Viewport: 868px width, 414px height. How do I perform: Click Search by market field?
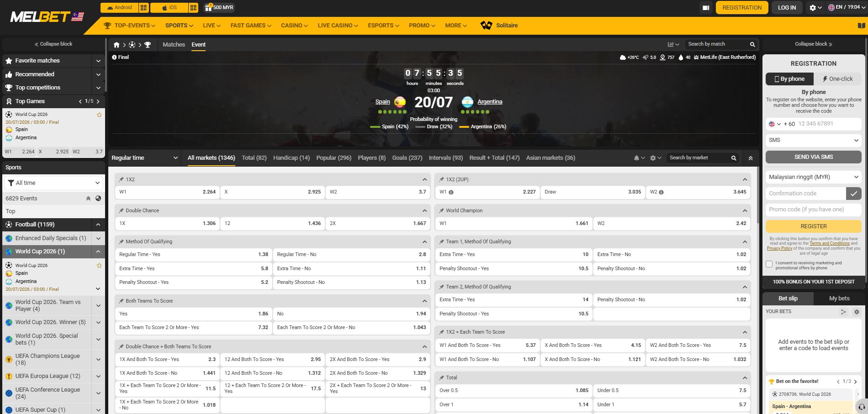697,158
